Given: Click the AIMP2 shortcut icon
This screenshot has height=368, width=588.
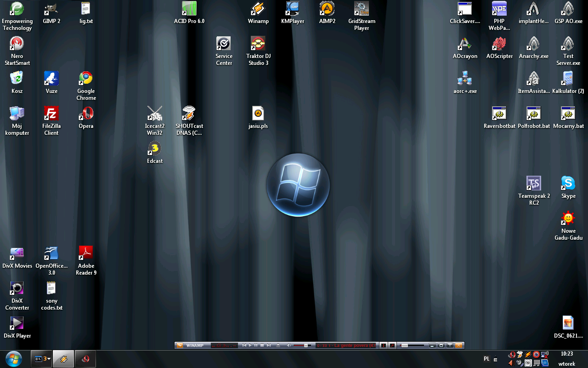Looking at the screenshot, I should 327,9.
